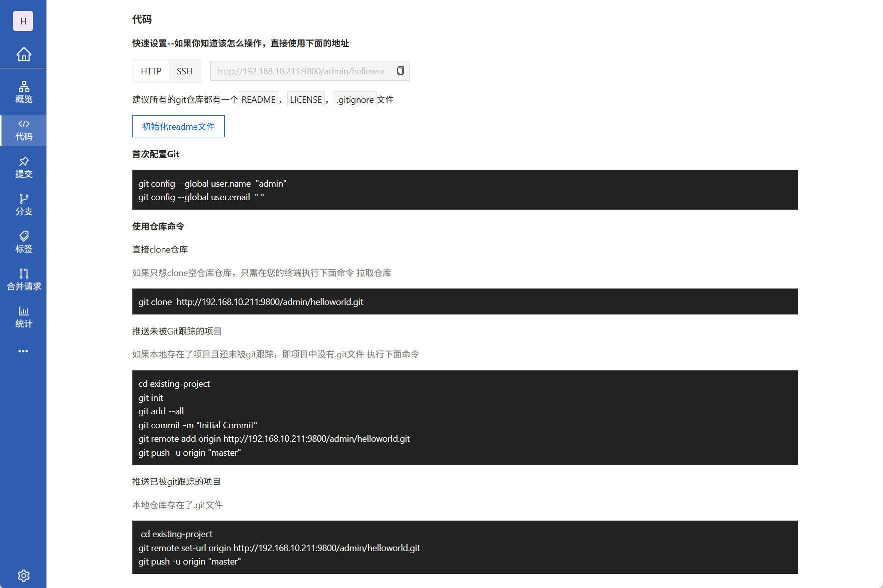Click the 初始化readme文件 button
The image size is (883, 588).
click(x=178, y=126)
